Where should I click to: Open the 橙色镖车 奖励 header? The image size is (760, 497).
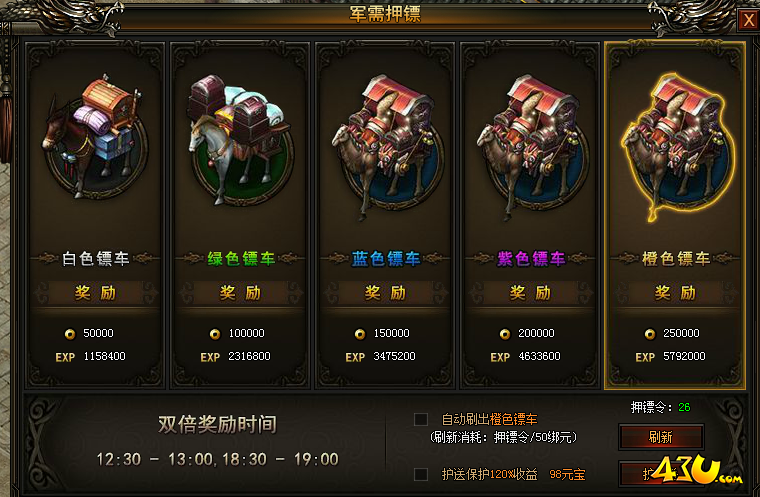(x=675, y=293)
